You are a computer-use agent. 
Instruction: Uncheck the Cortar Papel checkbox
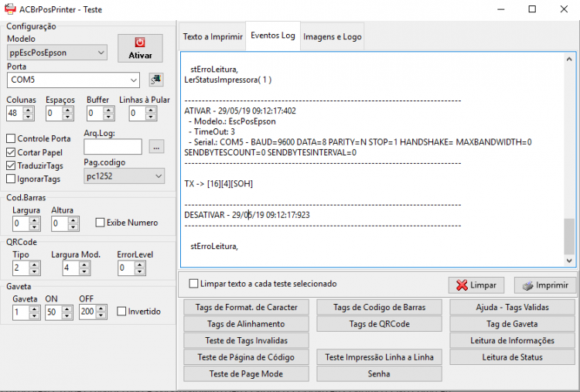coord(11,152)
